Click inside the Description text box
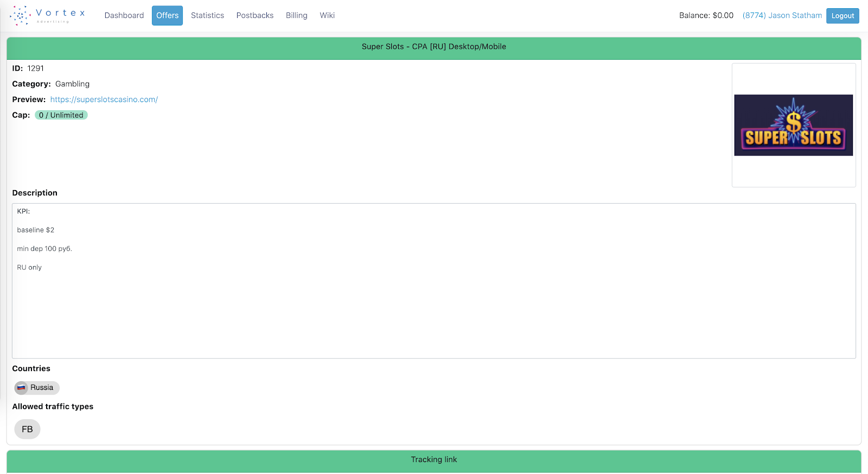 (434, 281)
